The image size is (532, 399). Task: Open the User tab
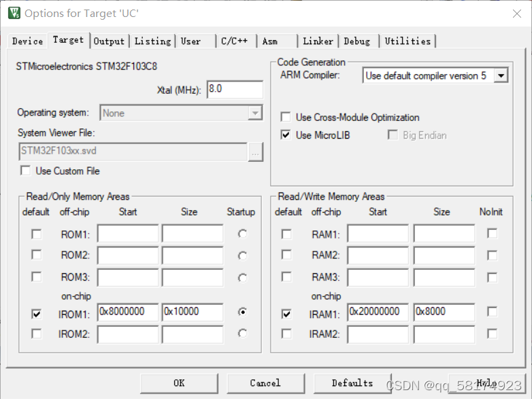[x=195, y=41]
